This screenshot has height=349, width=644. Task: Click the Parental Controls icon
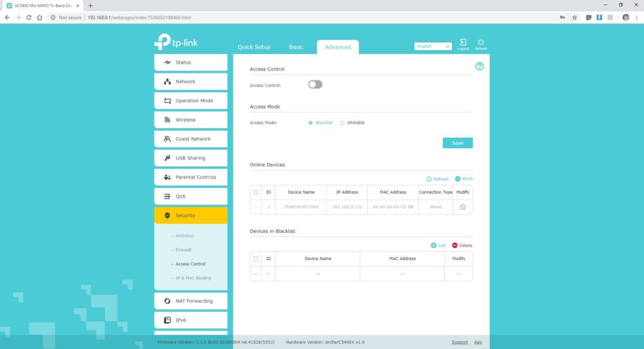tap(167, 177)
